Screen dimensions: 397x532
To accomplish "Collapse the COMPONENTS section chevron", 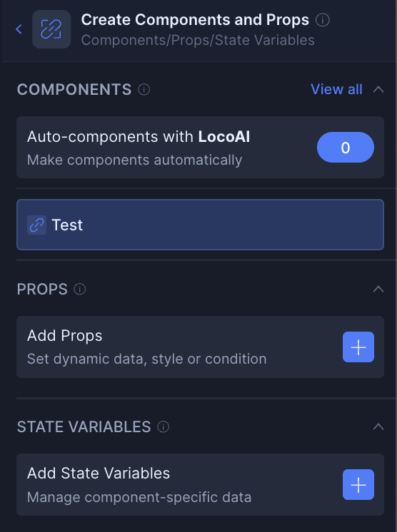I will 378,90.
